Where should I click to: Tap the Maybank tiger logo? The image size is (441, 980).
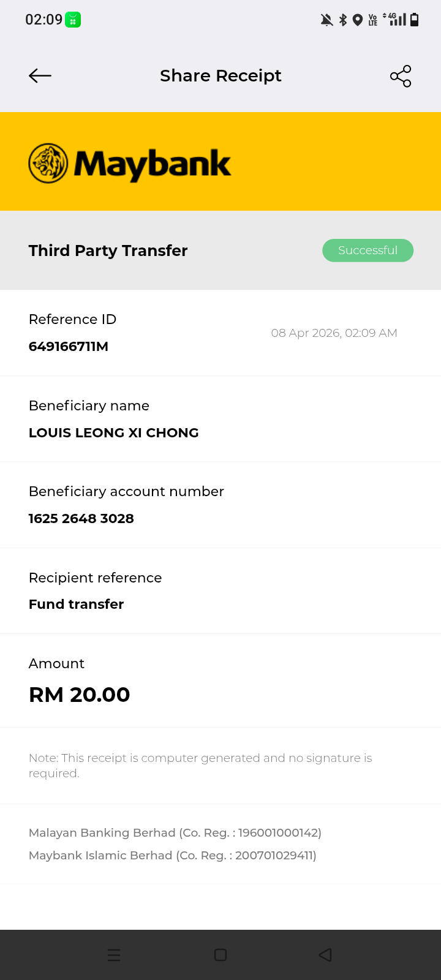click(x=48, y=164)
